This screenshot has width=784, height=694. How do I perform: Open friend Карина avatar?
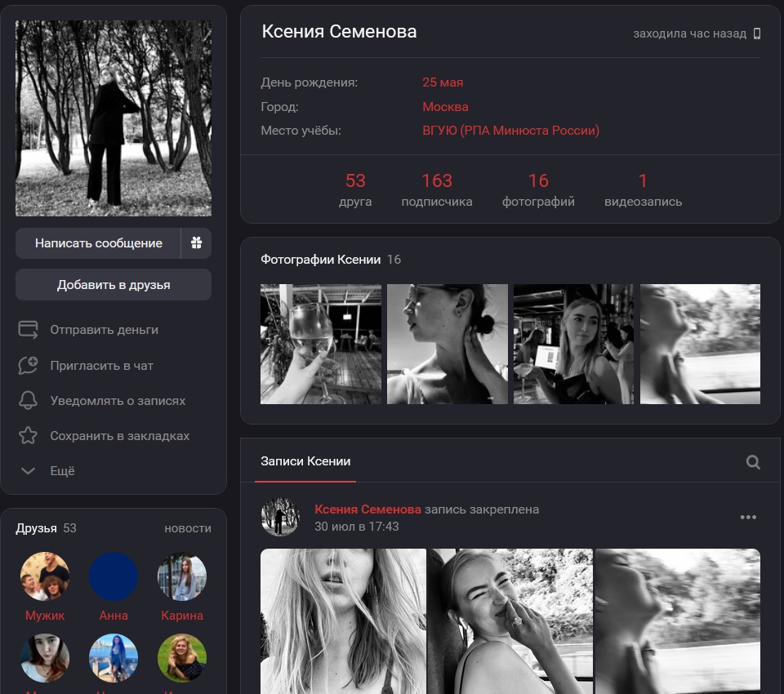(182, 576)
